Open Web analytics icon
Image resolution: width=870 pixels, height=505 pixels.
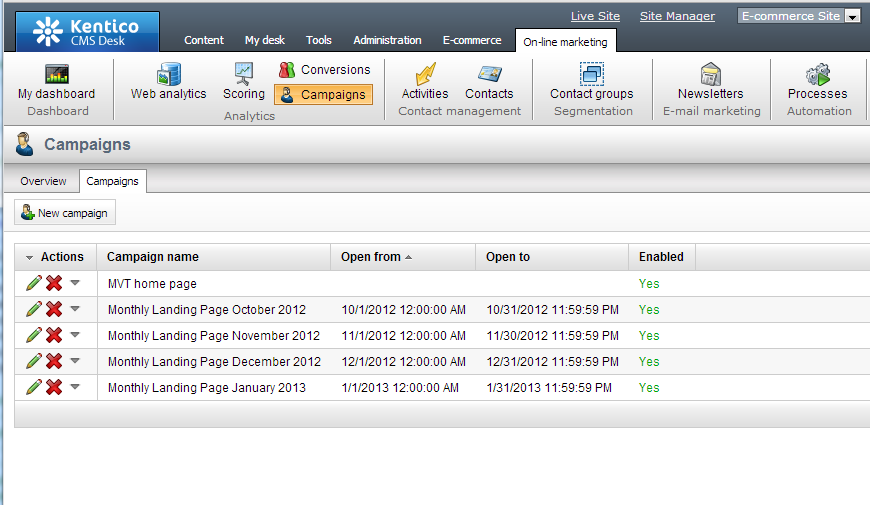(169, 74)
